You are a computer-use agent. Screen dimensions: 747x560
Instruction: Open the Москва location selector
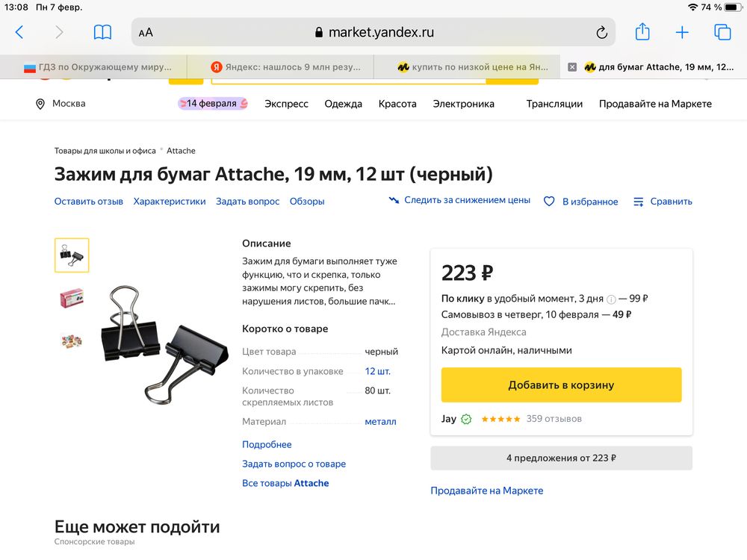[x=61, y=104]
